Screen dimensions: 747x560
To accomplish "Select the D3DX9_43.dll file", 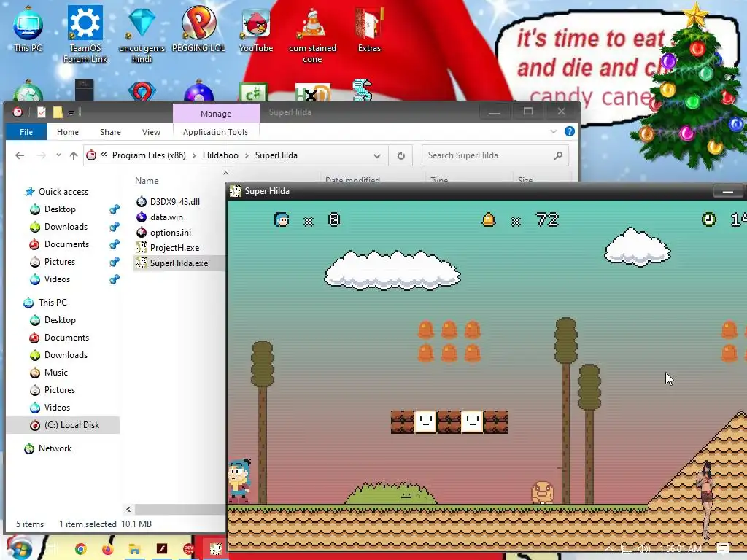I will pos(175,201).
